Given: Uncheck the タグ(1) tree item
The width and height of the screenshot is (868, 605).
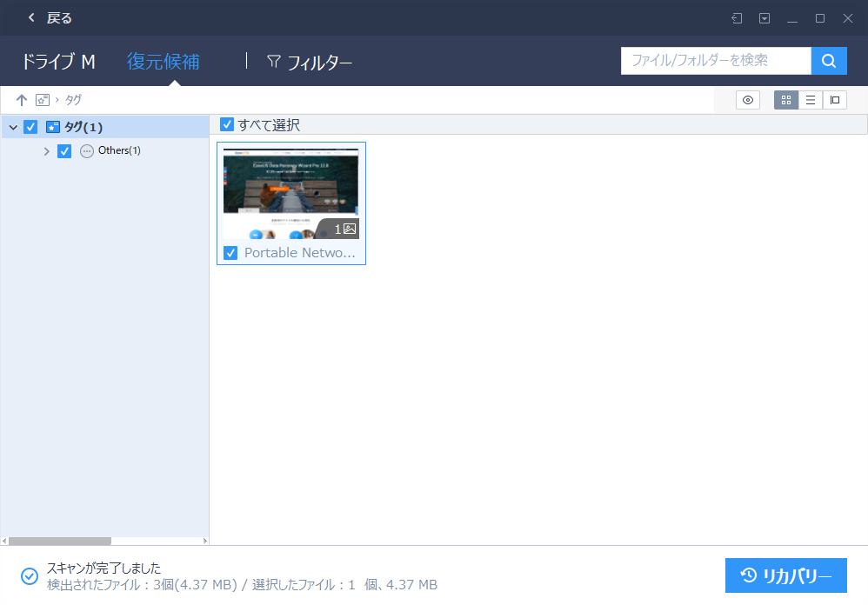Looking at the screenshot, I should coord(30,126).
